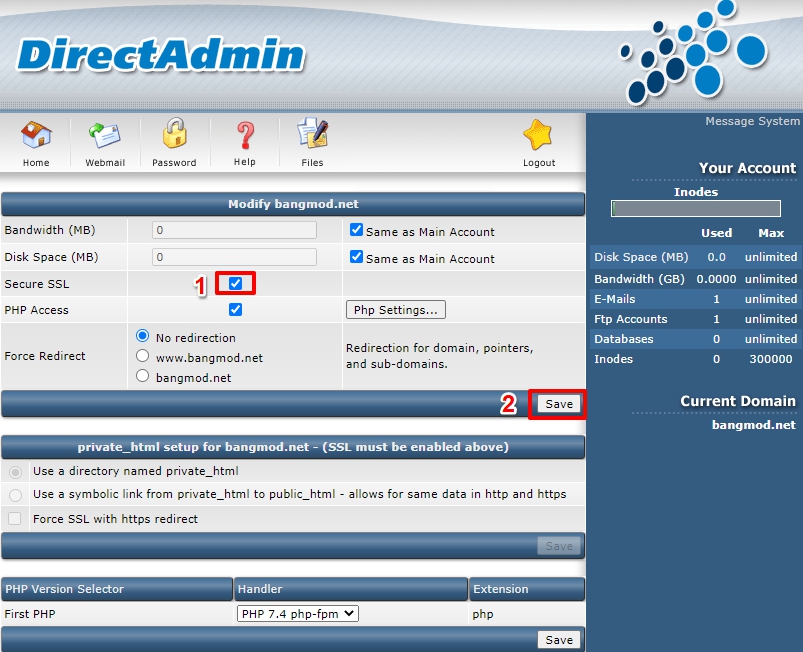Open the First PHP handler dropdown
This screenshot has height=652, width=803.
[x=298, y=614]
